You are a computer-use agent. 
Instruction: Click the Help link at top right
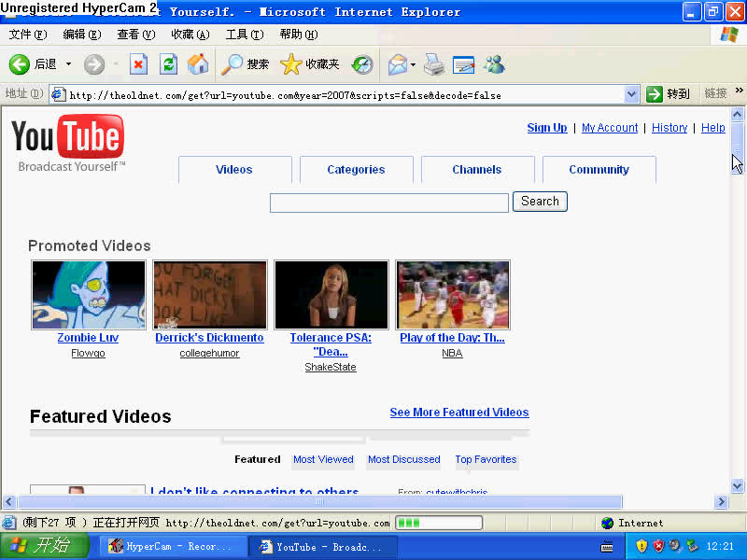pos(712,128)
